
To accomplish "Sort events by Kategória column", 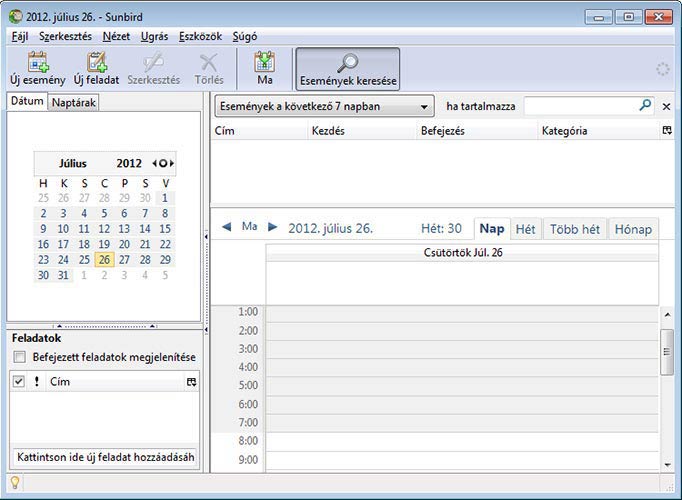I will (x=599, y=130).
